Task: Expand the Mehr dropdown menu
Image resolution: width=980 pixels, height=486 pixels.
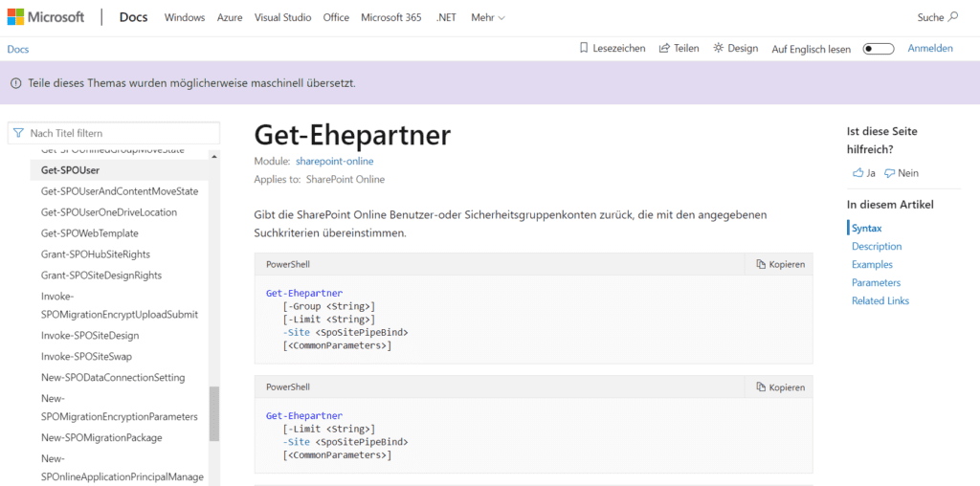Action: point(487,17)
